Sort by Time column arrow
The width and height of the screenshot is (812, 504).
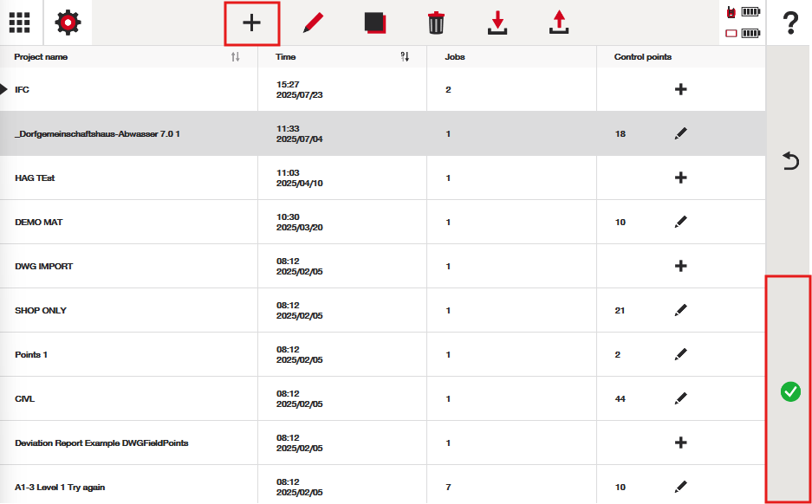tap(405, 57)
